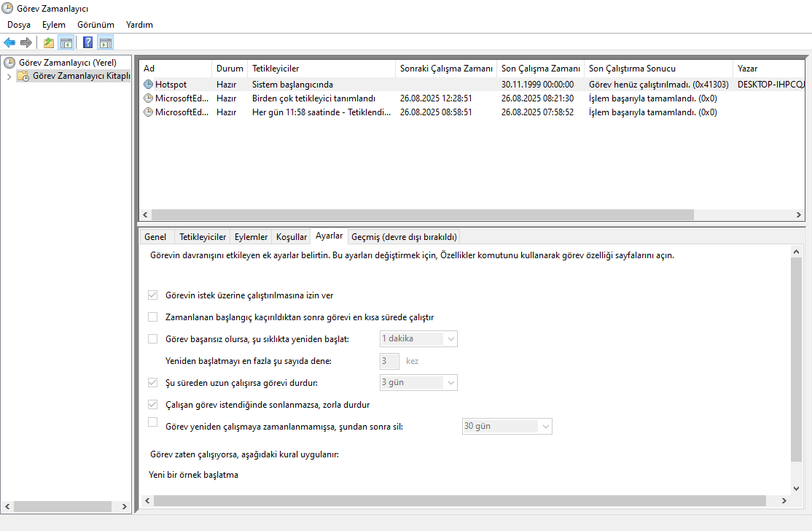This screenshot has width=812, height=531.
Task: Sort by Son Çalıştırma Sonucu column header
Action: point(658,69)
